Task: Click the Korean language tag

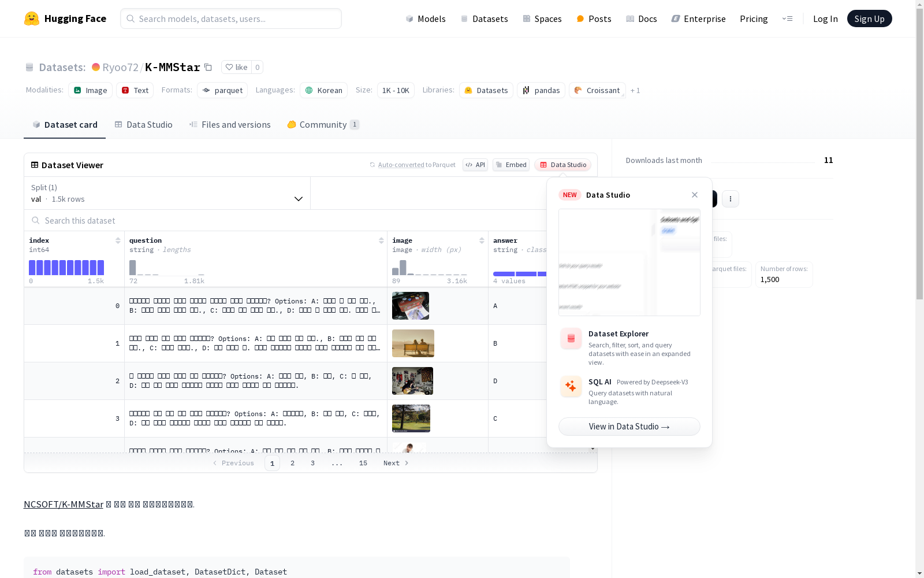Action: pos(323,90)
